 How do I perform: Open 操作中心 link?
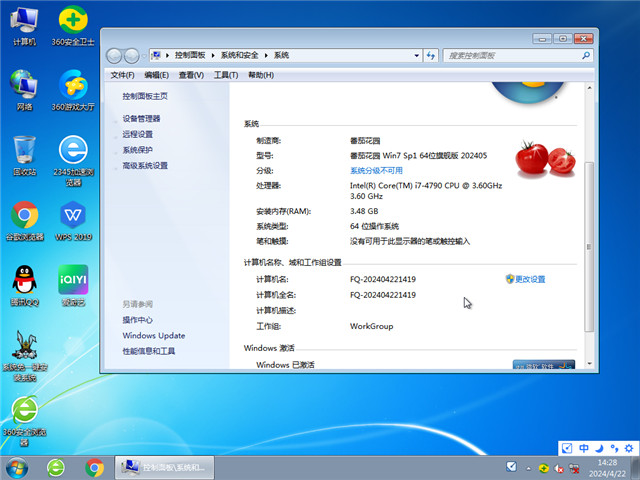click(138, 320)
